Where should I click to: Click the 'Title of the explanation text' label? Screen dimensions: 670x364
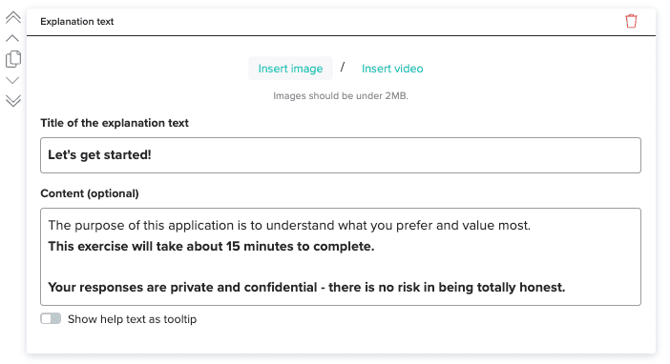[x=115, y=123]
